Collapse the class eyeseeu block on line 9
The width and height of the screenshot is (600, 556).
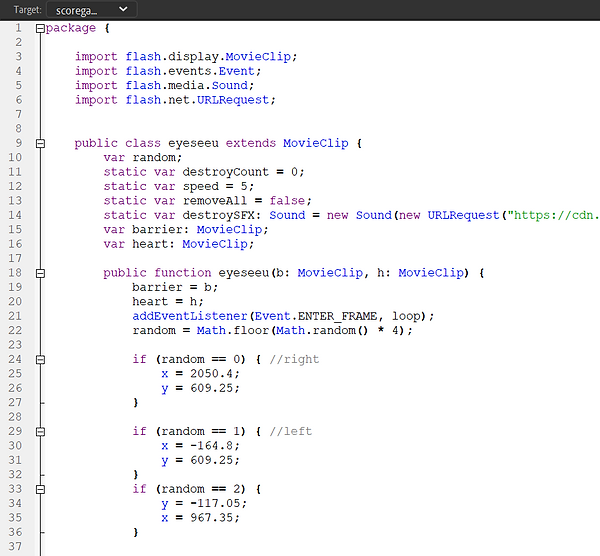coord(40,143)
